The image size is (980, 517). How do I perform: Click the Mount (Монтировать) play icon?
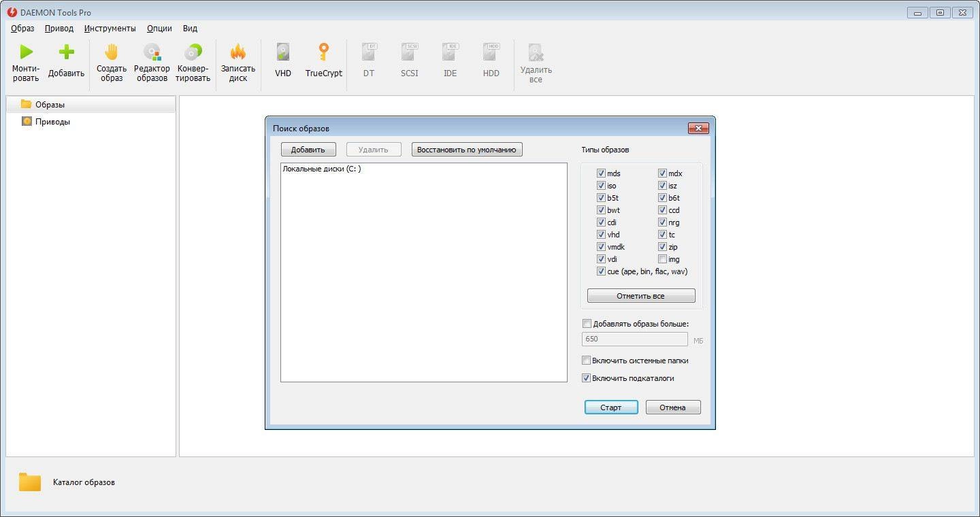[26, 52]
